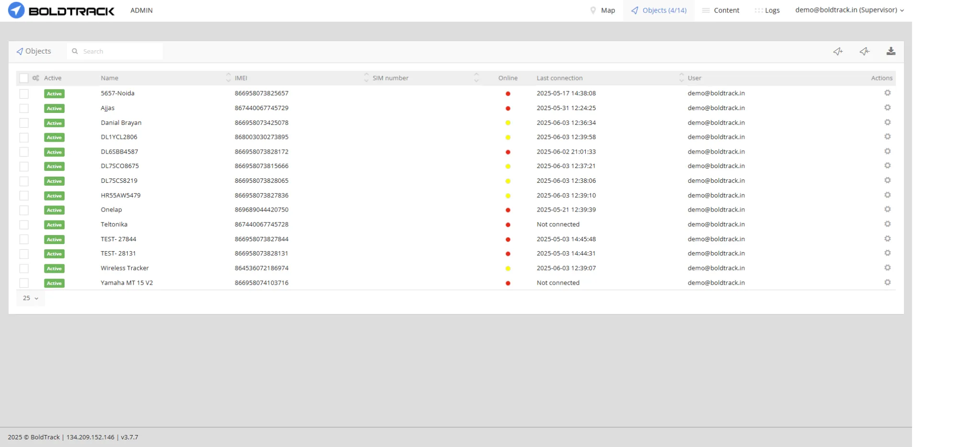Click the add object icon

pos(838,51)
